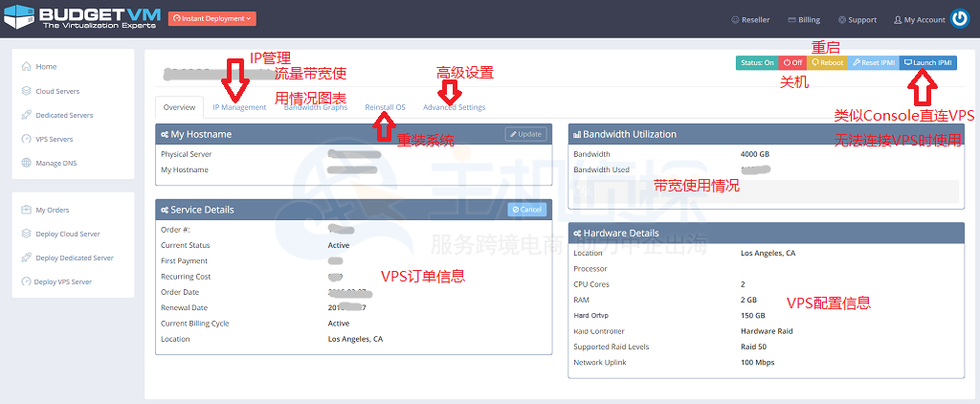Click Los Angeles, CA in Service Details
The image size is (980, 404).
coord(356,340)
